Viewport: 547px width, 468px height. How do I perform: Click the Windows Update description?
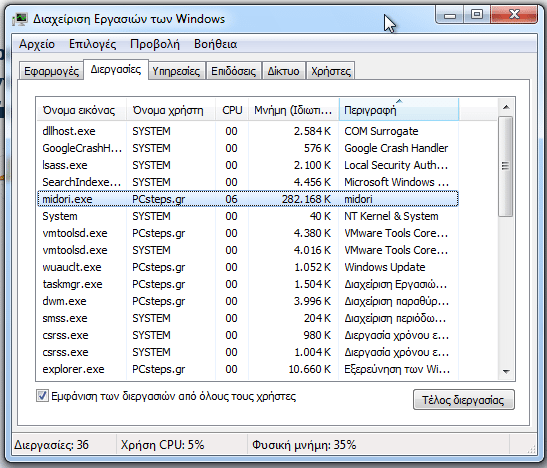pyautogui.click(x=385, y=267)
